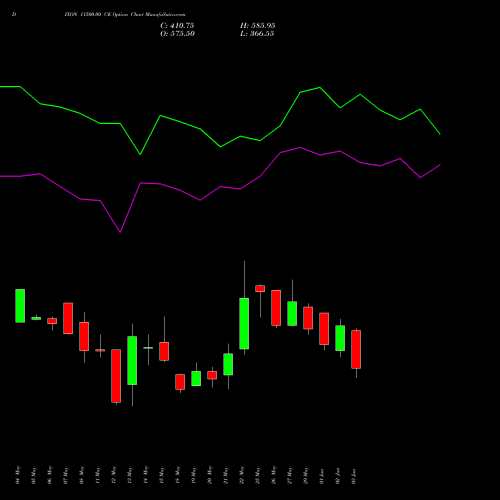Select the green candlestick for 19 May
Image resolution: width=500 pixels, height=500 pixels.
click(x=196, y=378)
